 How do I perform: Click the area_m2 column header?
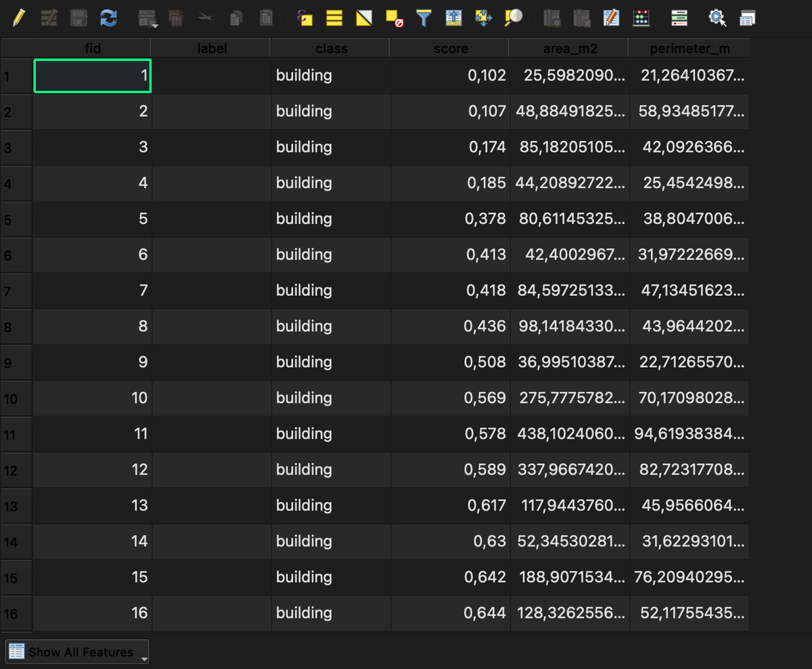(x=570, y=48)
